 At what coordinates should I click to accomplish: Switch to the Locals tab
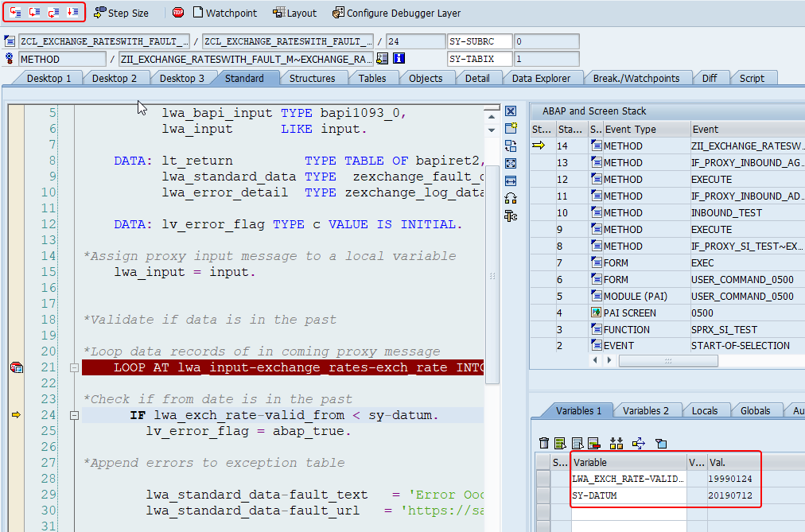click(705, 410)
